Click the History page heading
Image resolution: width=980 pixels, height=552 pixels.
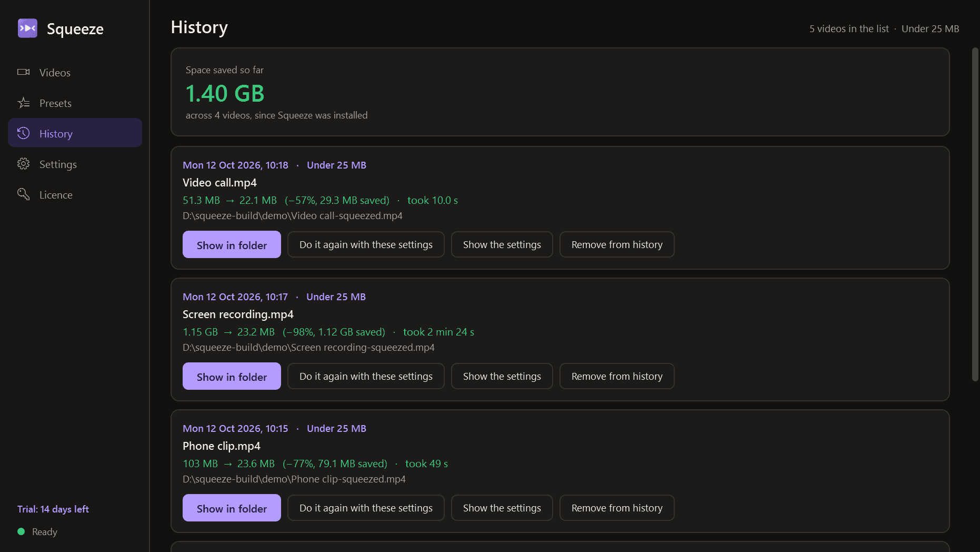(199, 27)
